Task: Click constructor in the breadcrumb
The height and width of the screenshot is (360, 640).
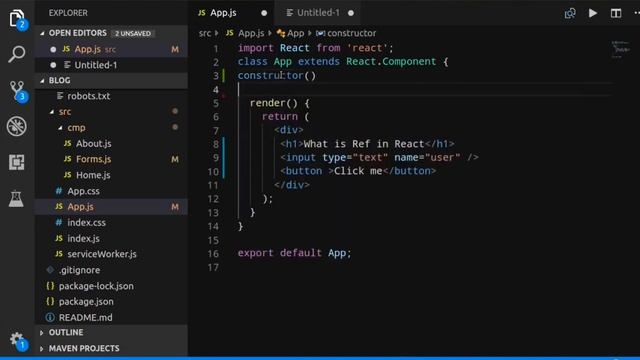Action: pos(351,33)
